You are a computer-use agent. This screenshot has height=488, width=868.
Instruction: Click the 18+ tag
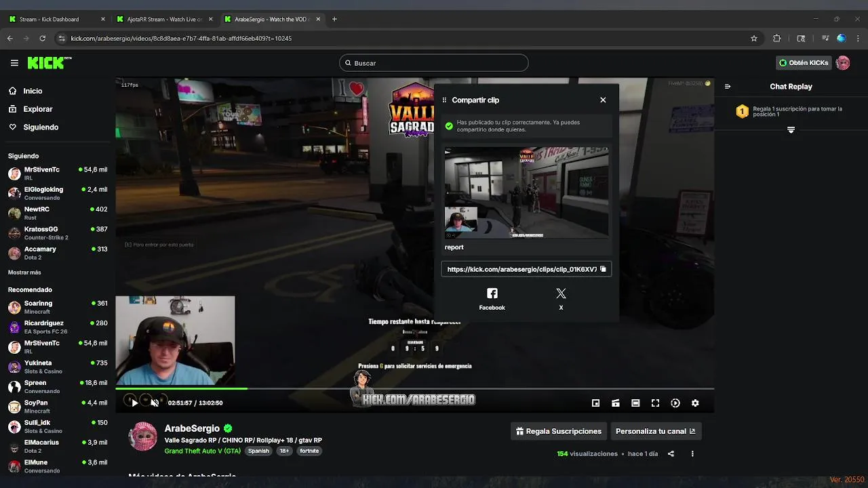(284, 451)
